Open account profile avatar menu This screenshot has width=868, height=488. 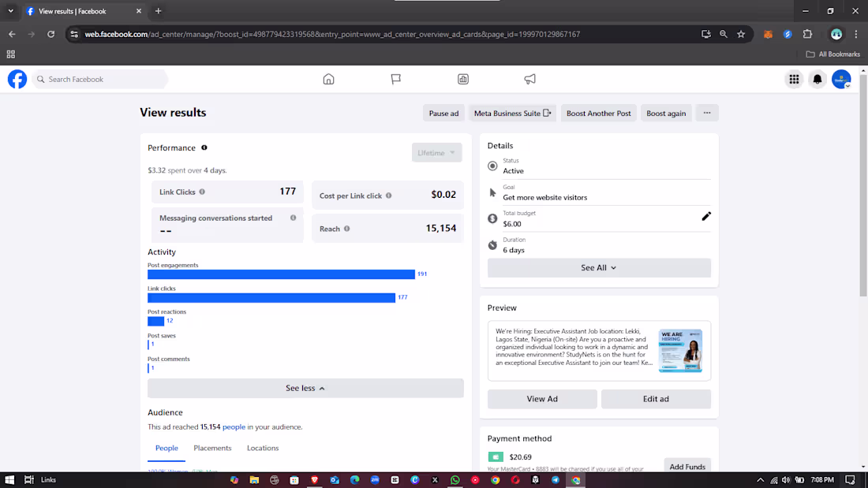point(841,79)
